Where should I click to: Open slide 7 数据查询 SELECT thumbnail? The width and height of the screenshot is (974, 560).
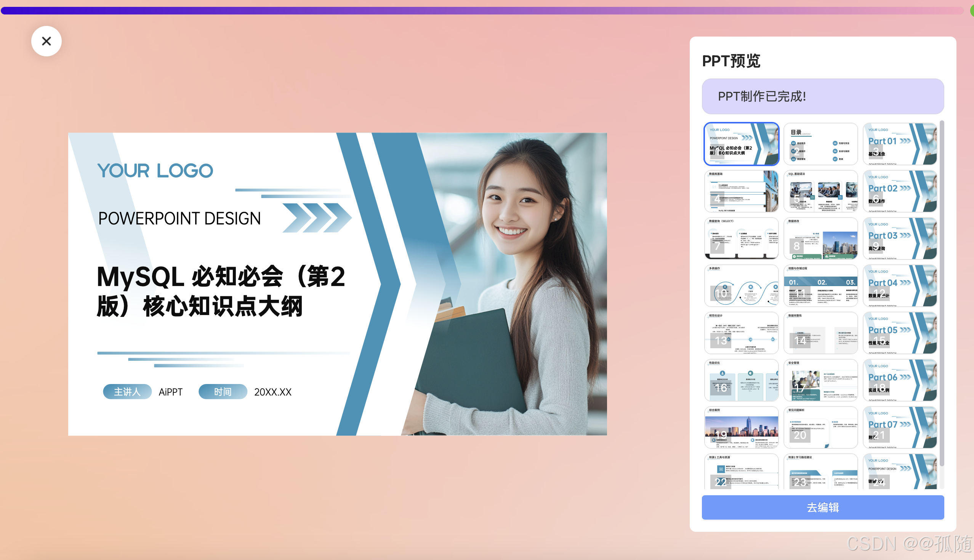741,238
